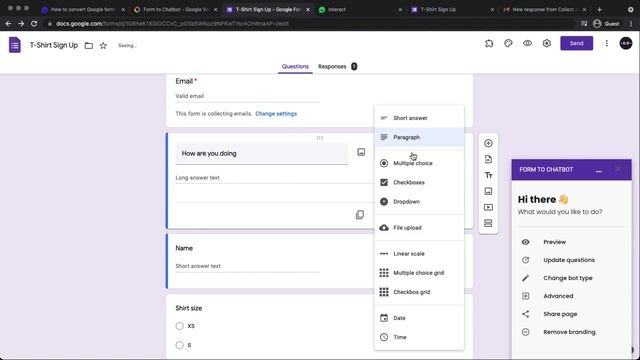The image size is (640, 360).
Task: Click Change bot type option
Action: tap(568, 278)
